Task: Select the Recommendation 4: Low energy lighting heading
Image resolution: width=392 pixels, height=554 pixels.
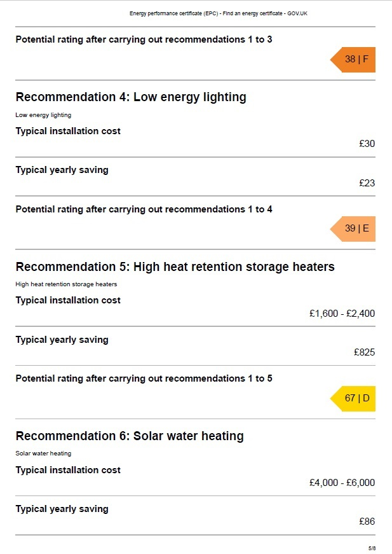Action: pyautogui.click(x=131, y=97)
